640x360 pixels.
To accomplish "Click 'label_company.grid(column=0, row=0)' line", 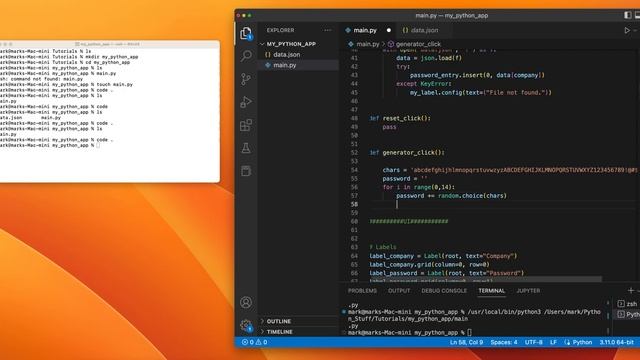I will (x=429, y=264).
